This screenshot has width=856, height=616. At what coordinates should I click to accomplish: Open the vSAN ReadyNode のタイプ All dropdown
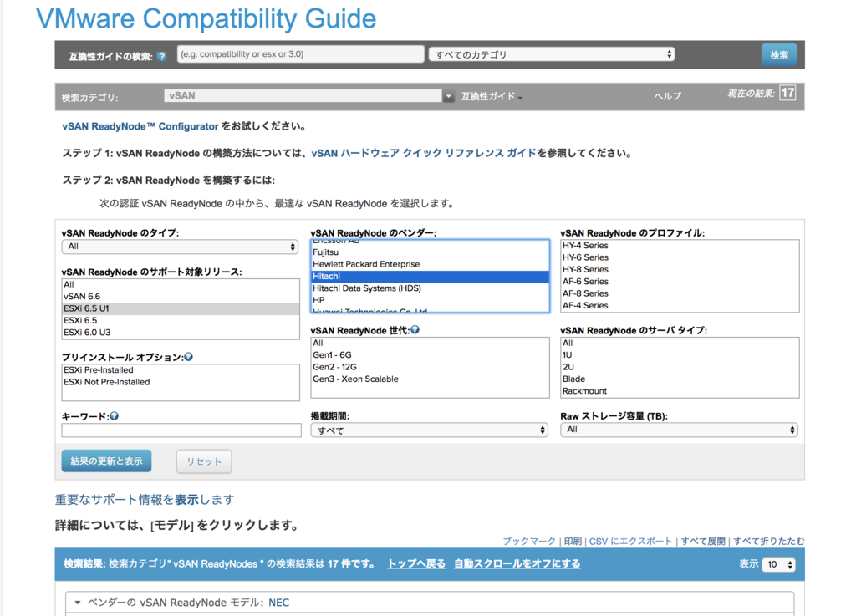click(180, 247)
